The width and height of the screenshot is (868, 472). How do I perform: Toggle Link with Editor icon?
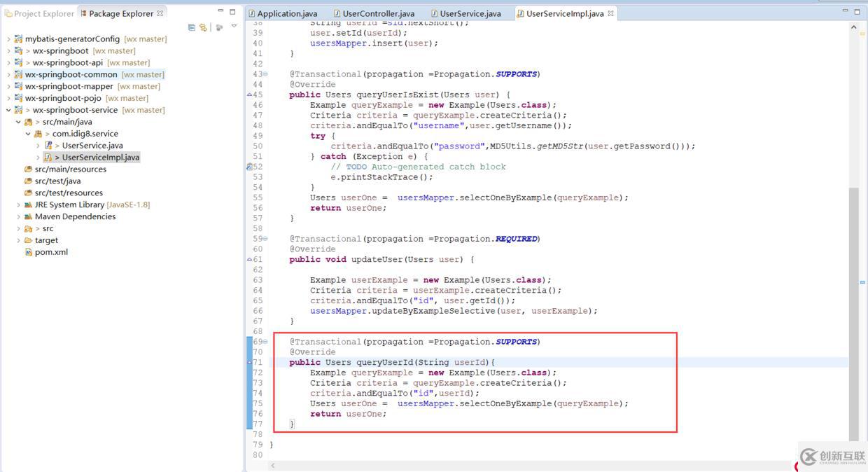pyautogui.click(x=203, y=27)
